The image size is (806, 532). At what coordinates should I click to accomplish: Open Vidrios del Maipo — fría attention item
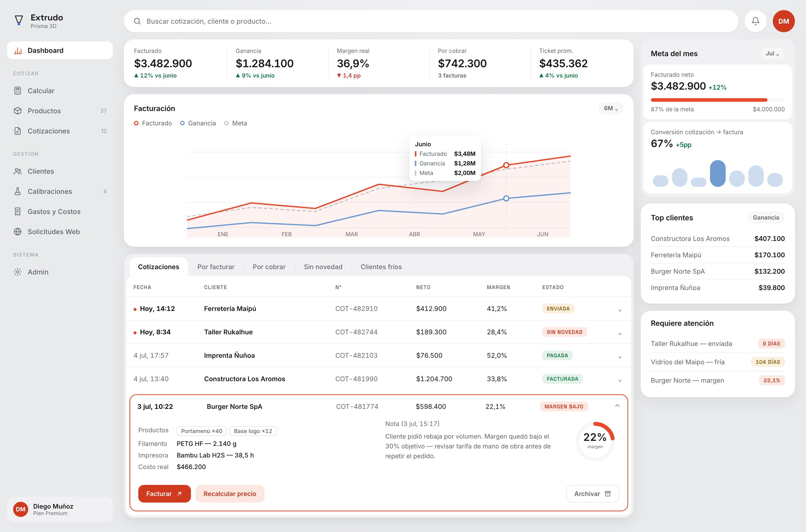(718, 362)
